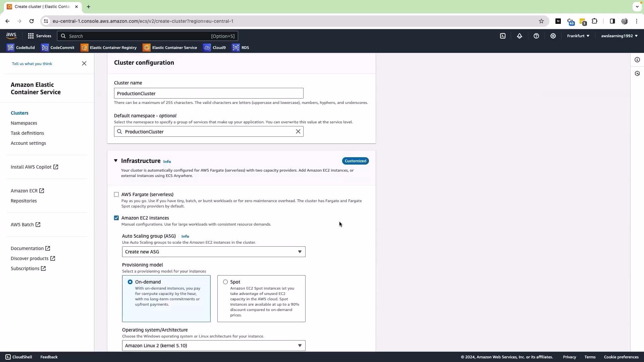Open the awslearning1992 account menu
Image resolution: width=644 pixels, height=362 pixels.
point(619,36)
